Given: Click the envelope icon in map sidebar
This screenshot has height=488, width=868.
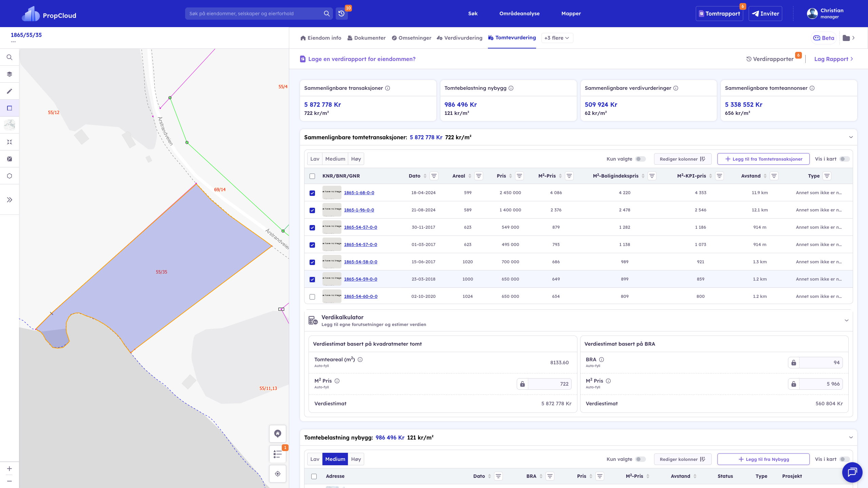Looking at the screenshot, I should pos(9,159).
